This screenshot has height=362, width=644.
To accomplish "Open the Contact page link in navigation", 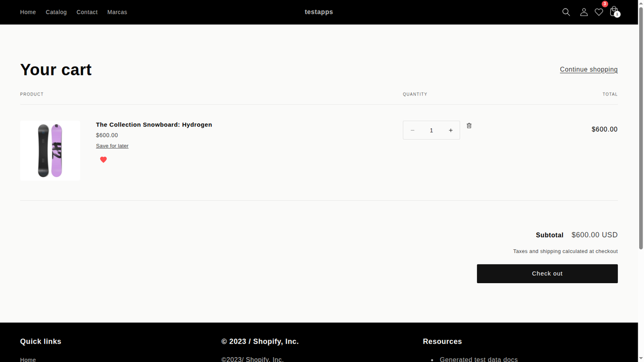I will (x=87, y=12).
